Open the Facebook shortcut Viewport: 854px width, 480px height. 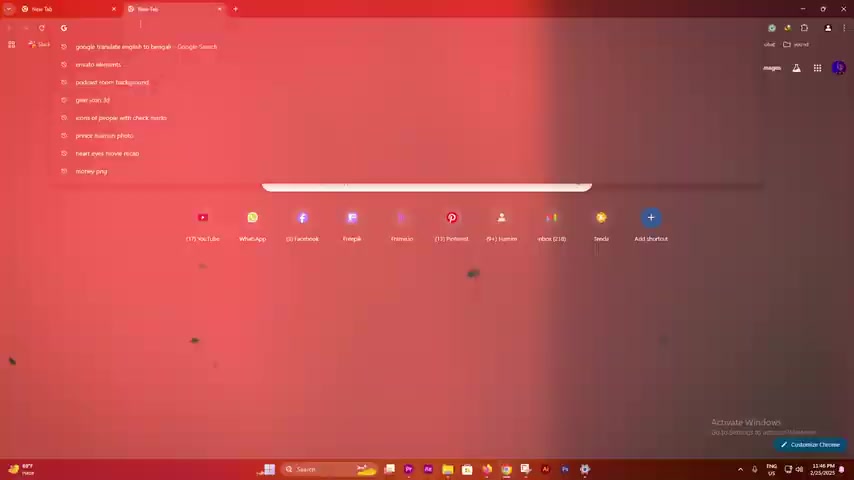tap(303, 226)
